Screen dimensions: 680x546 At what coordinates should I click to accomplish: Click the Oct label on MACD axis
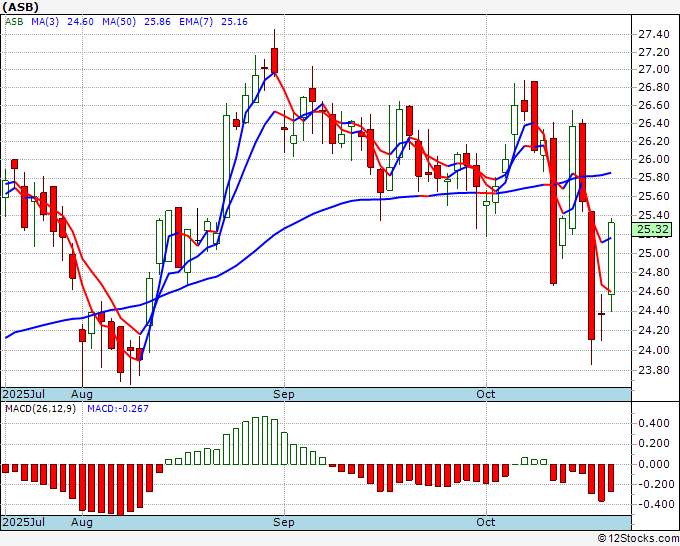pyautogui.click(x=485, y=522)
